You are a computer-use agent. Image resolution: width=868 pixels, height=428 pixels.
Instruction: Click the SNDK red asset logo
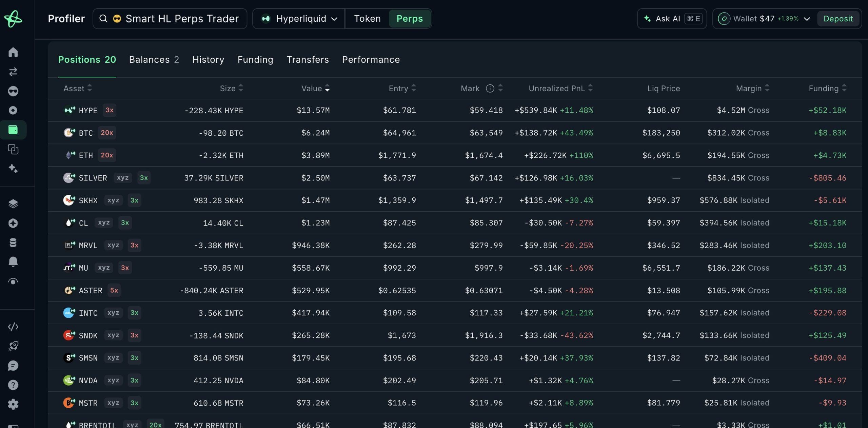point(69,335)
